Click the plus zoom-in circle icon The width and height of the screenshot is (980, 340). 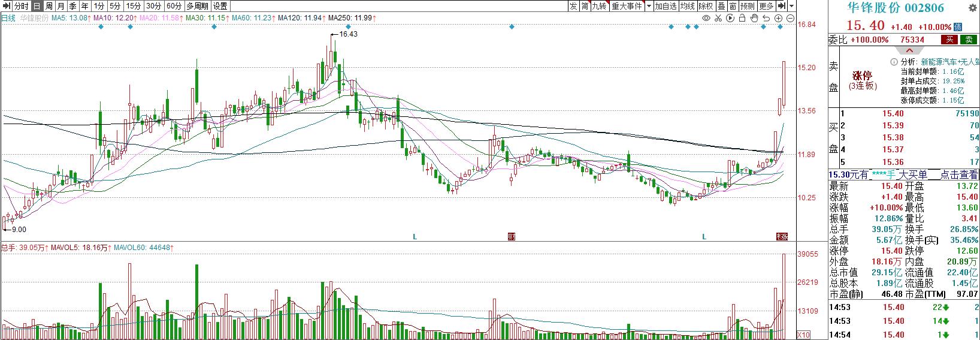tap(779, 19)
